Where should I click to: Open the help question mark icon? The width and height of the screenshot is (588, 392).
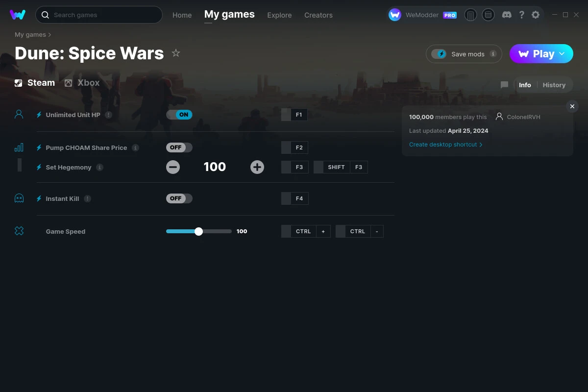coord(521,15)
